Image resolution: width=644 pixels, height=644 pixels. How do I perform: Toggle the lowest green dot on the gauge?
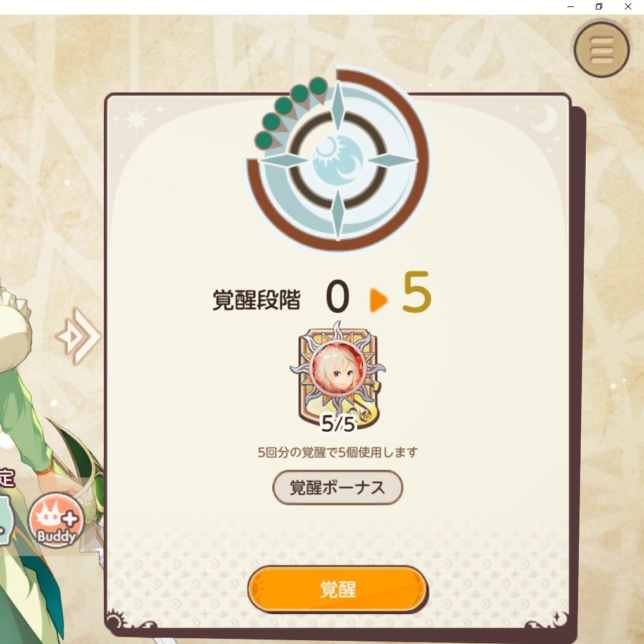(264, 141)
